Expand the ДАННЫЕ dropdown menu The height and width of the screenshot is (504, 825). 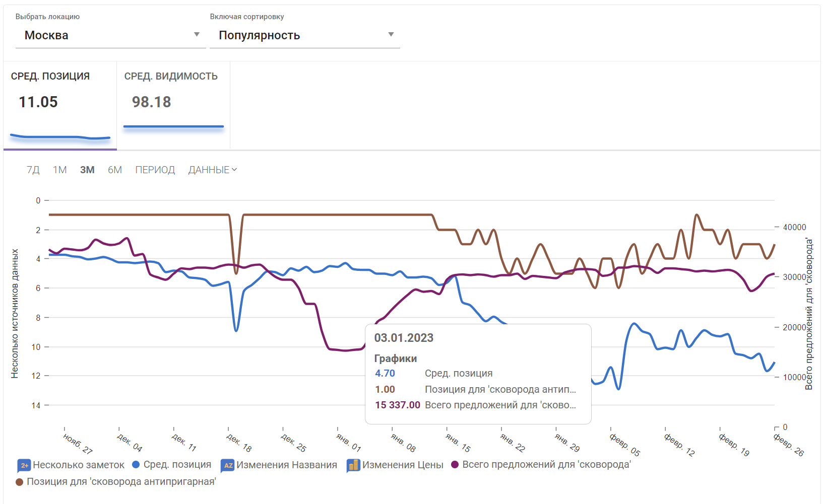click(x=212, y=170)
